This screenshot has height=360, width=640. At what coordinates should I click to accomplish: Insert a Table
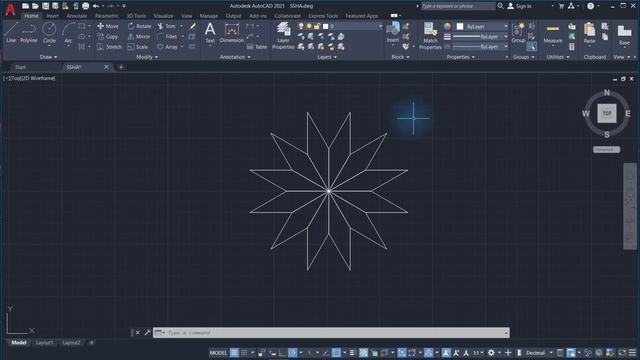coord(257,47)
